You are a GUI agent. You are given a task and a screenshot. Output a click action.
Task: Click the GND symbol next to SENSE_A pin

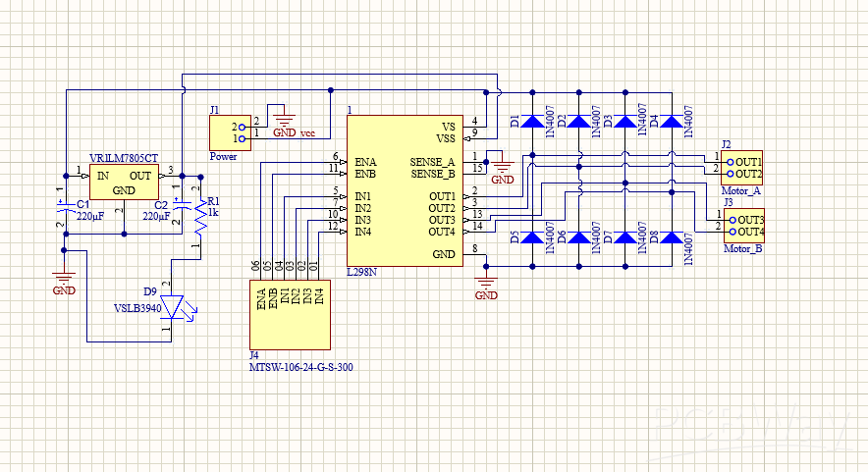tap(502, 169)
